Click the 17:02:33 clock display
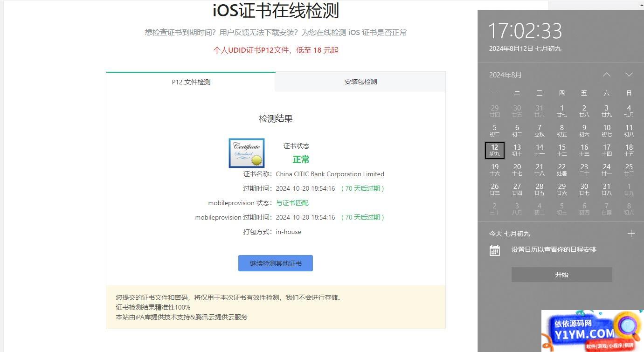The width and height of the screenshot is (644, 352). [x=525, y=31]
